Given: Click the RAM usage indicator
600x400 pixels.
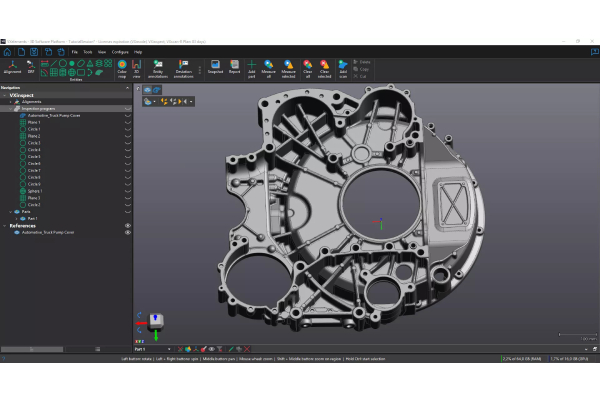Looking at the screenshot, I should click(522, 359).
